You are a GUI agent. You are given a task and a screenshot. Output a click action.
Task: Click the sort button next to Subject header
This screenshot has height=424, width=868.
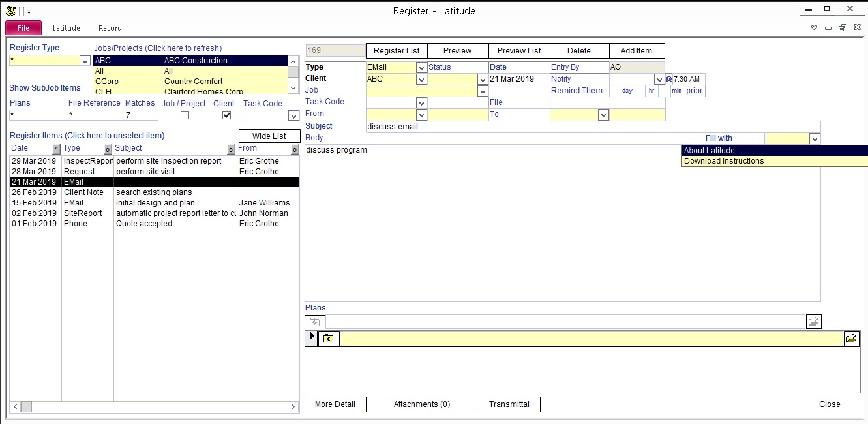(231, 149)
